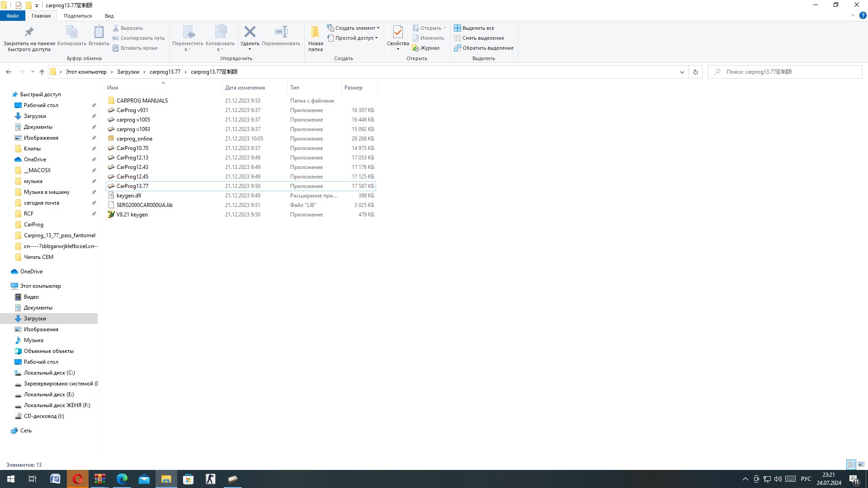868x488 pixels.
Task: Click the Properties (Свойства) checkmark icon
Action: click(398, 32)
